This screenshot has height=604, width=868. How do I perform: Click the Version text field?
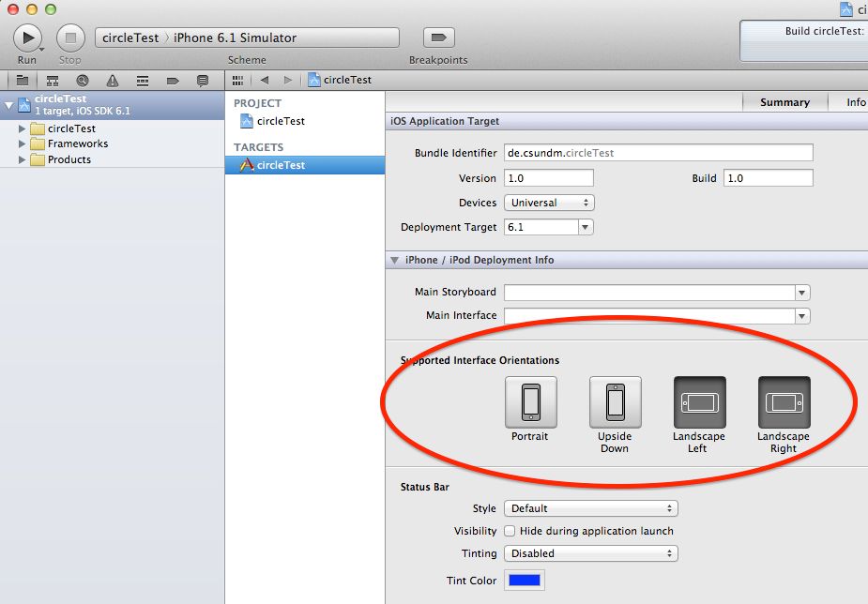tap(549, 178)
